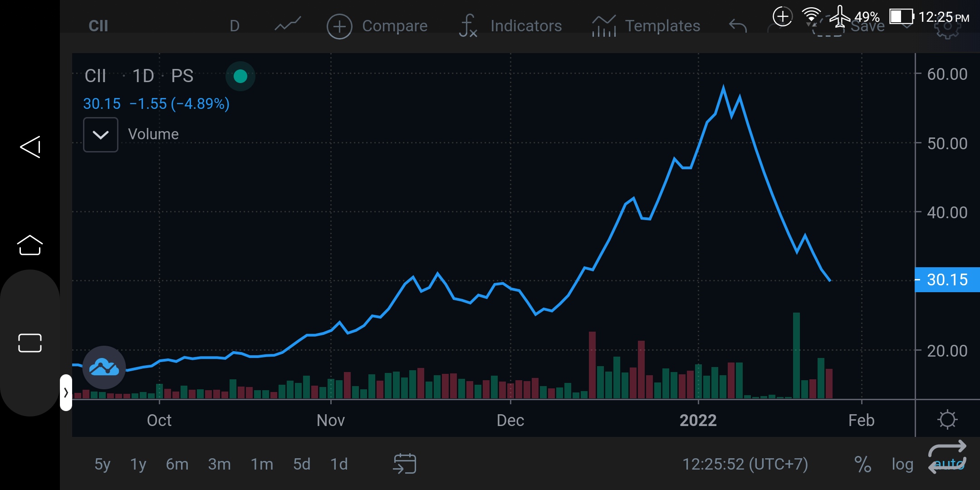This screenshot has height=490, width=980.
Task: Toggle auto scale mode
Action: click(949, 464)
